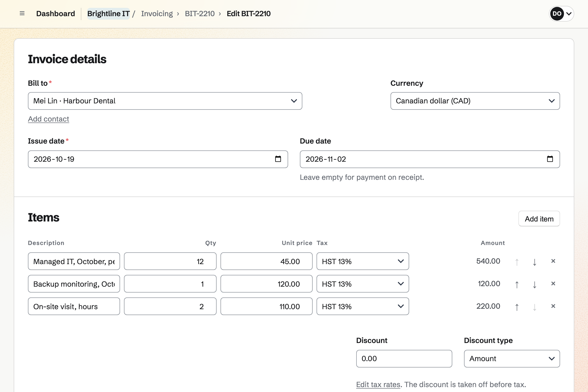Viewport: 588px width, 392px height.
Task: Open the Discount type dropdown
Action: tap(512, 358)
